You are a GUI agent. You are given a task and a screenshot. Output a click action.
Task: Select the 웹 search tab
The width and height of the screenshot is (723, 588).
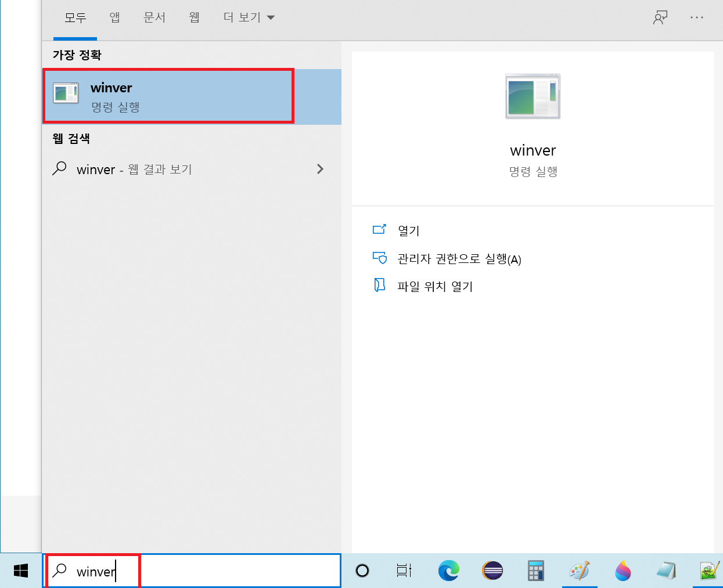pyautogui.click(x=195, y=18)
